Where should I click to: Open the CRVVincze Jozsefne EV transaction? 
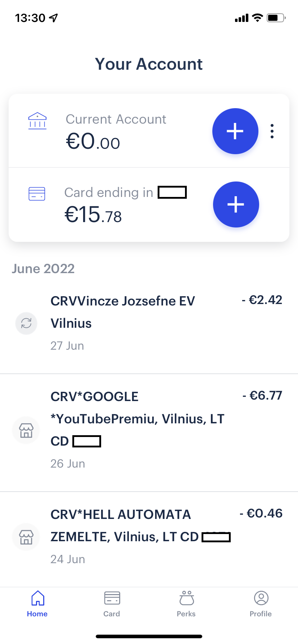(123, 312)
